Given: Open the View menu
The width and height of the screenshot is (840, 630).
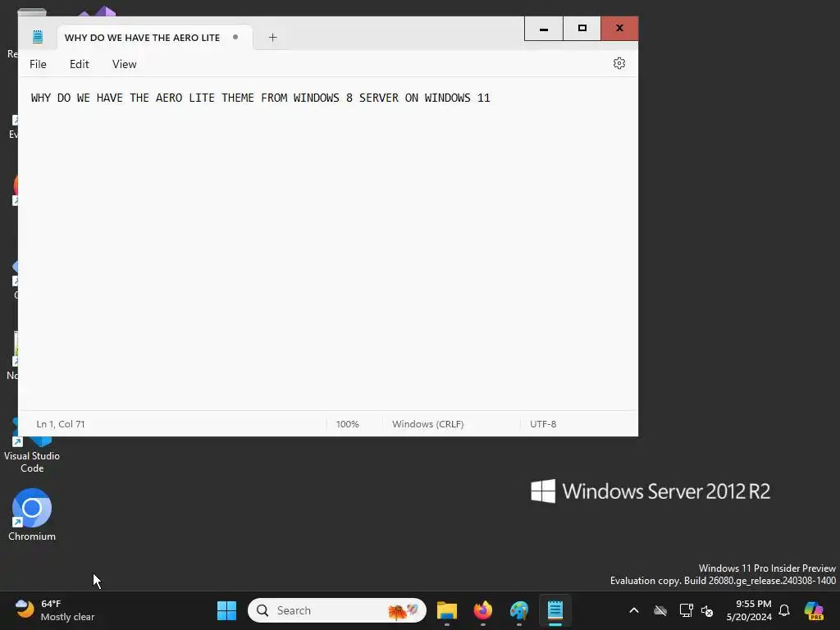Looking at the screenshot, I should point(125,64).
